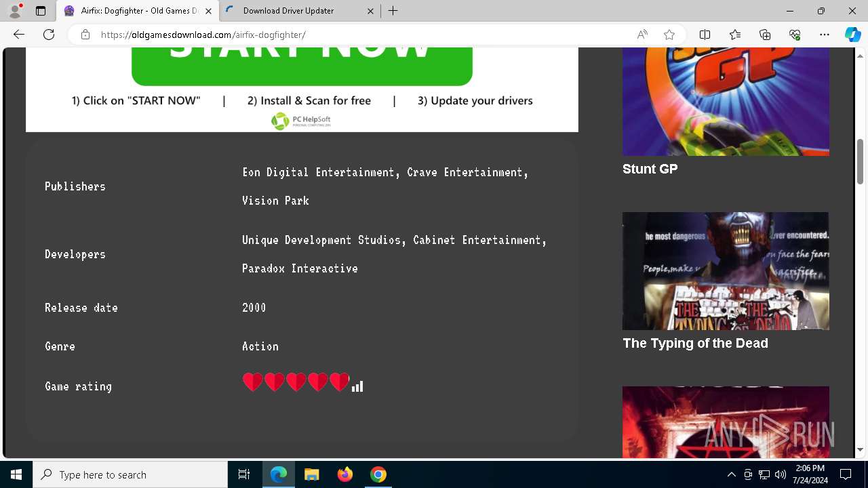868x488 pixels.
Task: Toggle Read aloud icon in address bar
Action: click(642, 35)
